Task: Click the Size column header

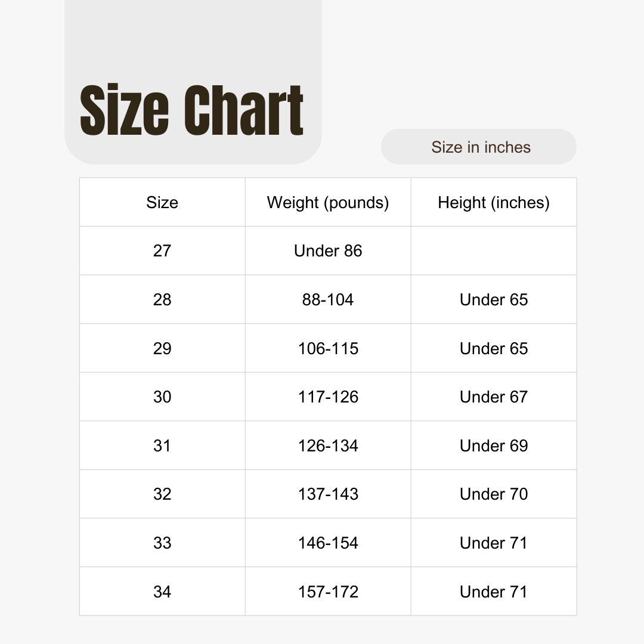Action: coord(162,202)
